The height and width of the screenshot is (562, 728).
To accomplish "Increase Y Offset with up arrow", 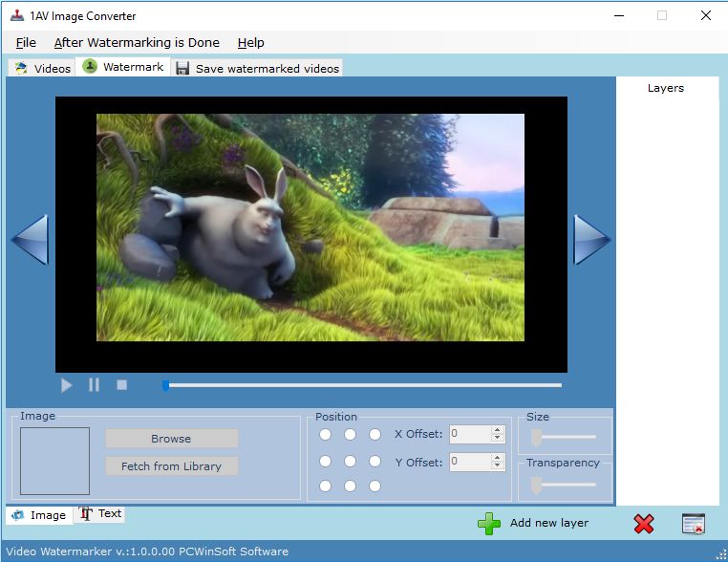I will click(497, 457).
